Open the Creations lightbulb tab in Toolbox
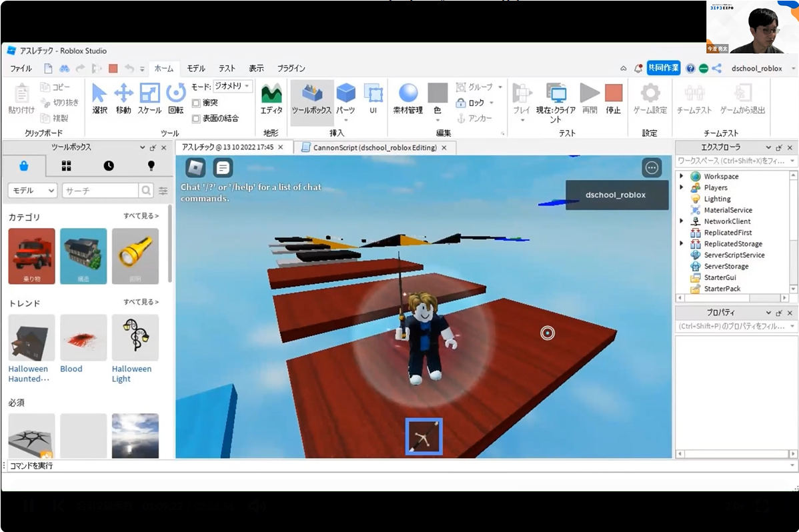The image size is (799, 532). tap(151, 166)
